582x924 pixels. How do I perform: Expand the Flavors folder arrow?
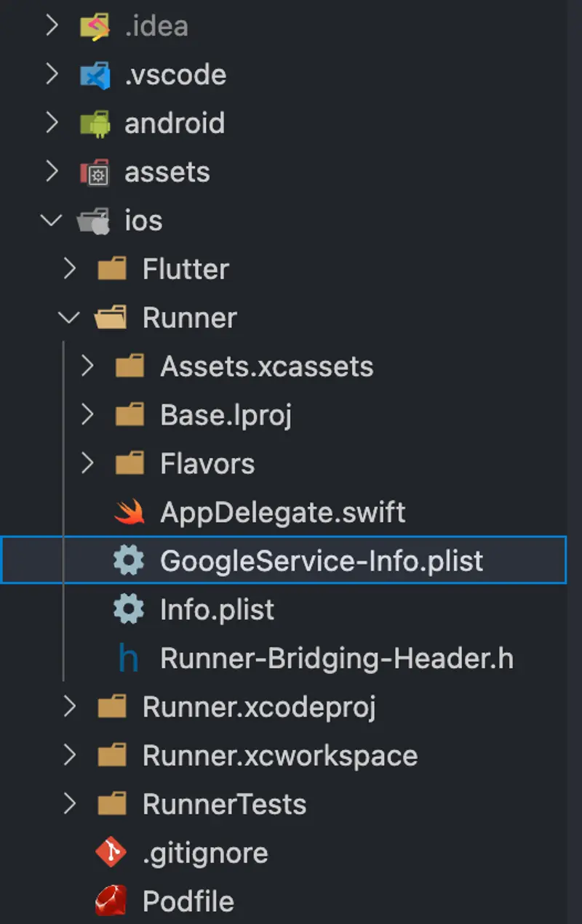[x=88, y=463]
